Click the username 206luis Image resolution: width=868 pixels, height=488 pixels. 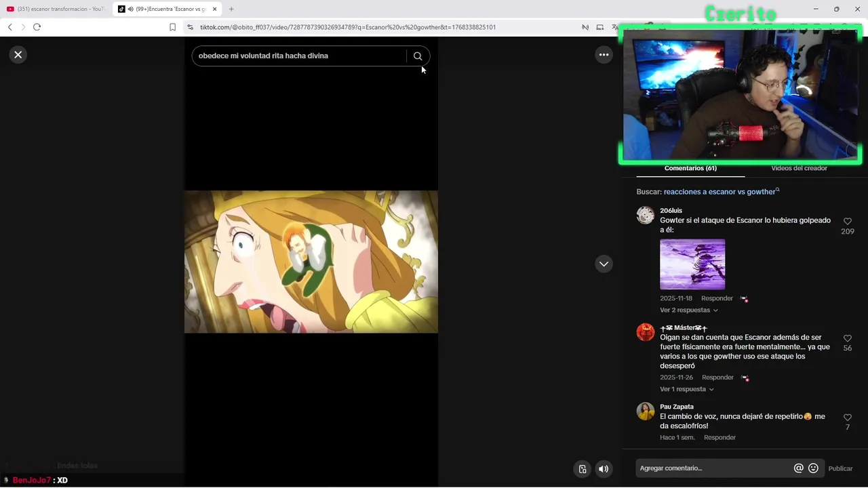point(671,211)
